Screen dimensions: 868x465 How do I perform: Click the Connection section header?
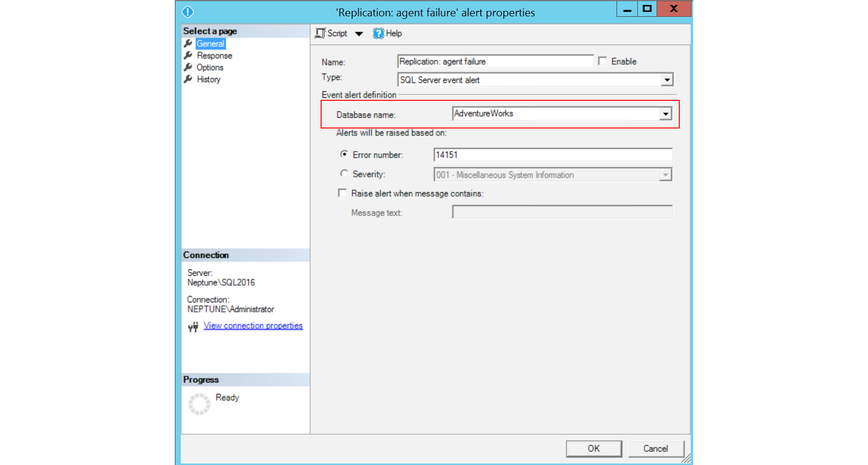(x=246, y=255)
